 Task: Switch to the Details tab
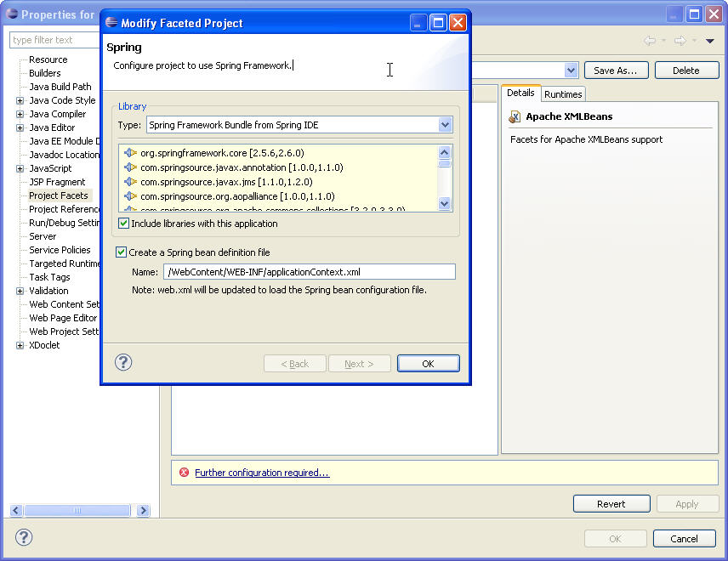click(520, 93)
